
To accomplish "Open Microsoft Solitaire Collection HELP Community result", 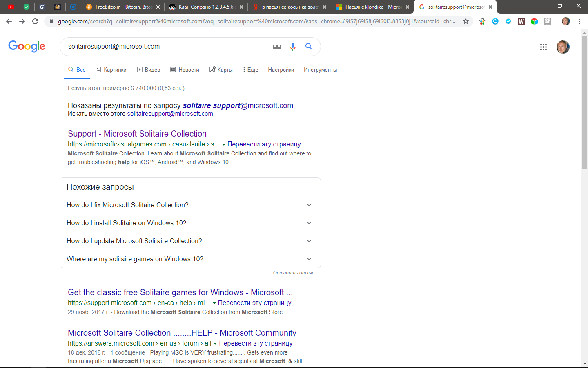I will click(x=182, y=333).
